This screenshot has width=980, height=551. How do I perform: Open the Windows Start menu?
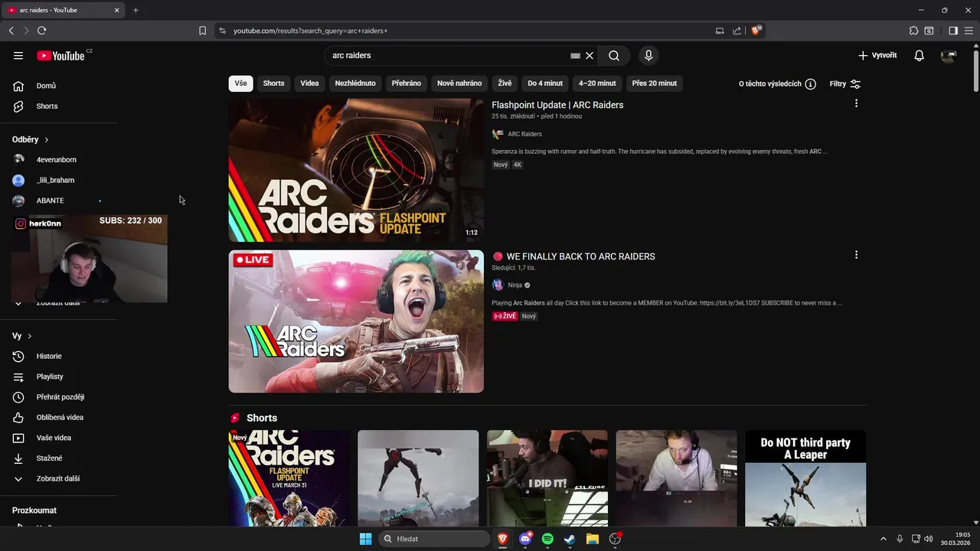click(365, 539)
